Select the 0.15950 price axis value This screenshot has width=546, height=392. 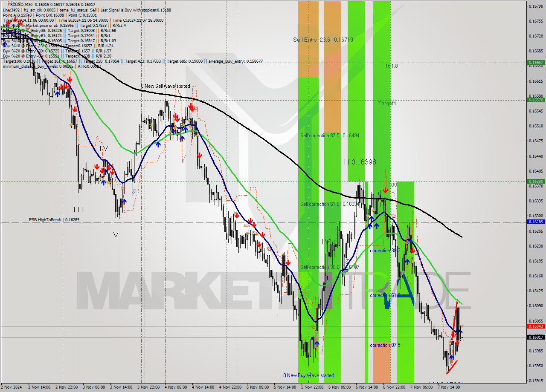click(x=536, y=366)
